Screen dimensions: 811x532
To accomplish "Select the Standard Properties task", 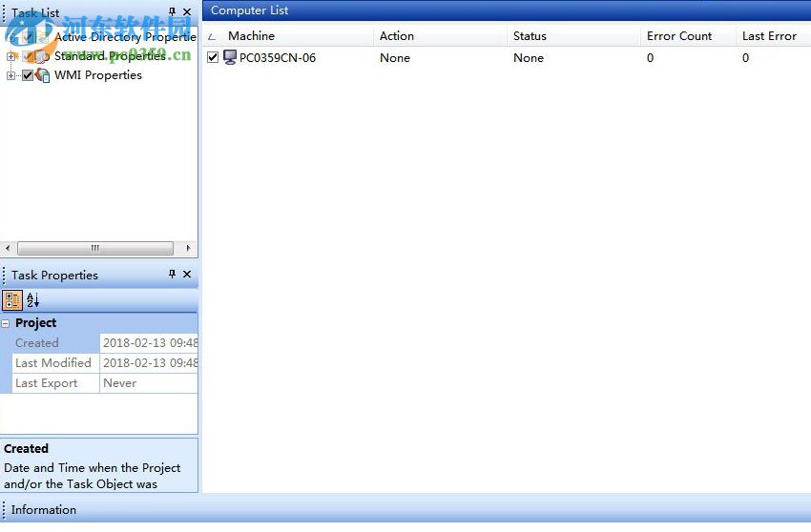I will (110, 56).
